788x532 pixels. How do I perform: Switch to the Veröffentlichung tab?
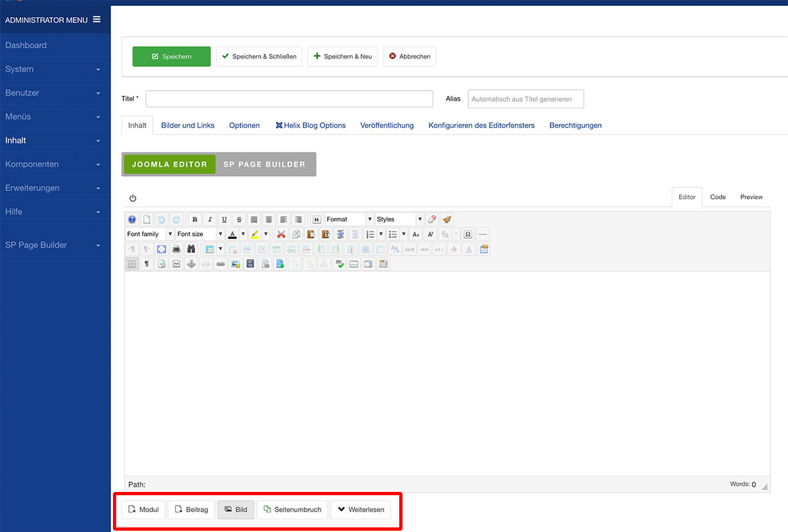coord(387,125)
